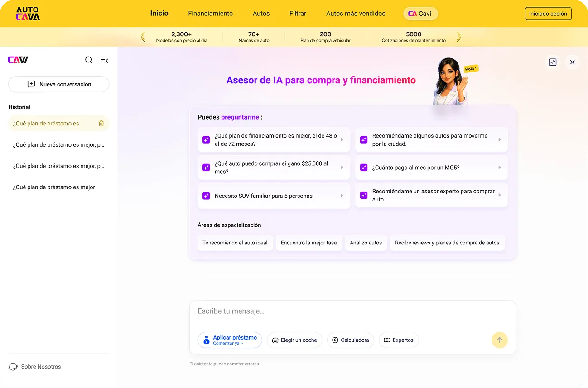Click the Necesito SUV familiar suggestion text
This screenshot has width=588, height=388.
[x=264, y=196]
